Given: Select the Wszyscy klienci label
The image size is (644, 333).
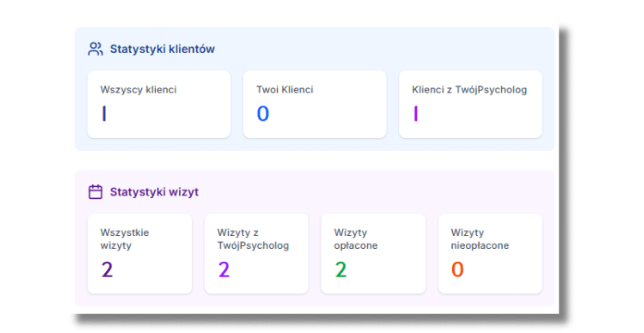Looking at the screenshot, I should coord(138,90).
